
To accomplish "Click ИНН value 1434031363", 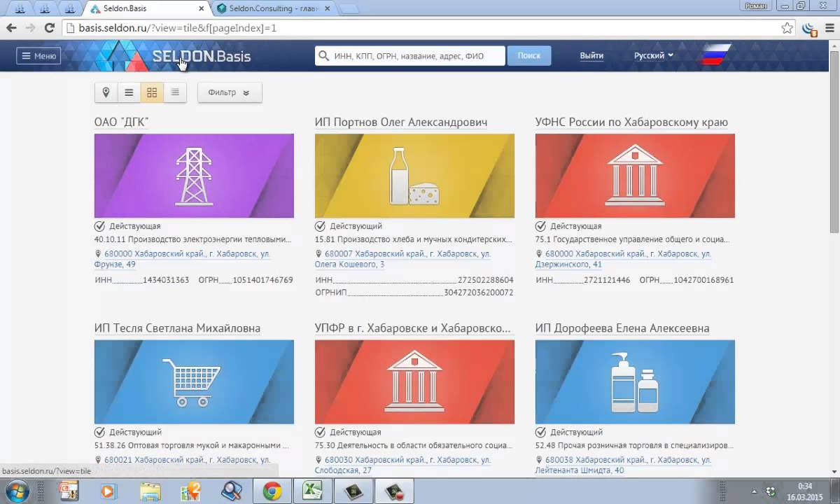I will click(x=166, y=280).
